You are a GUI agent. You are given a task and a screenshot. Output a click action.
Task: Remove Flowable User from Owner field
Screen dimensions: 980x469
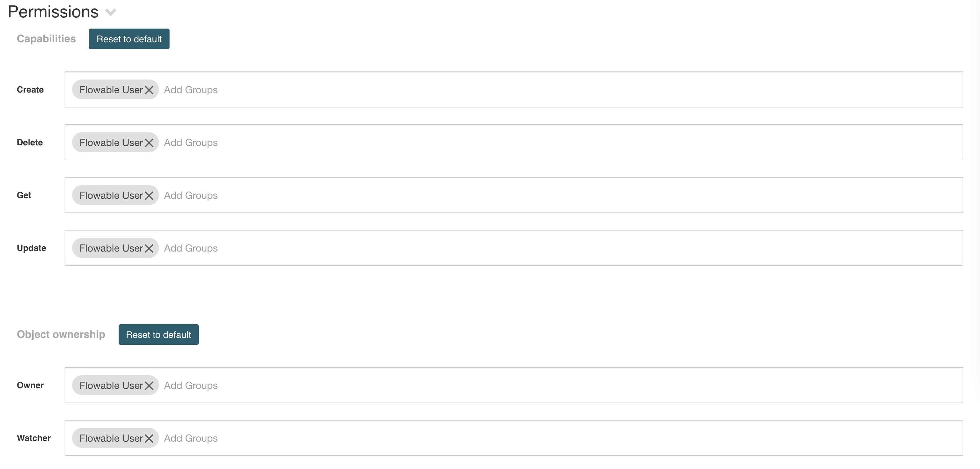[x=149, y=386]
